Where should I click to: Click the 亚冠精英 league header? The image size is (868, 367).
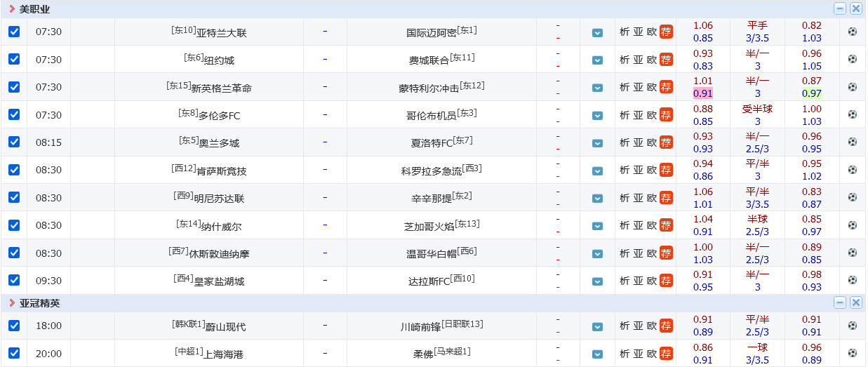pyautogui.click(x=39, y=303)
